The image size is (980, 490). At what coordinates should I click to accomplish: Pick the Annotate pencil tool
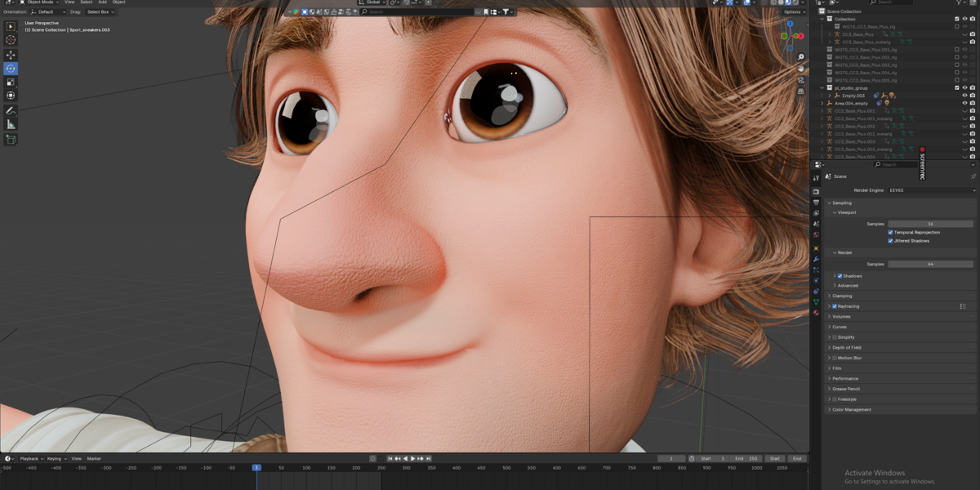pos(11,110)
